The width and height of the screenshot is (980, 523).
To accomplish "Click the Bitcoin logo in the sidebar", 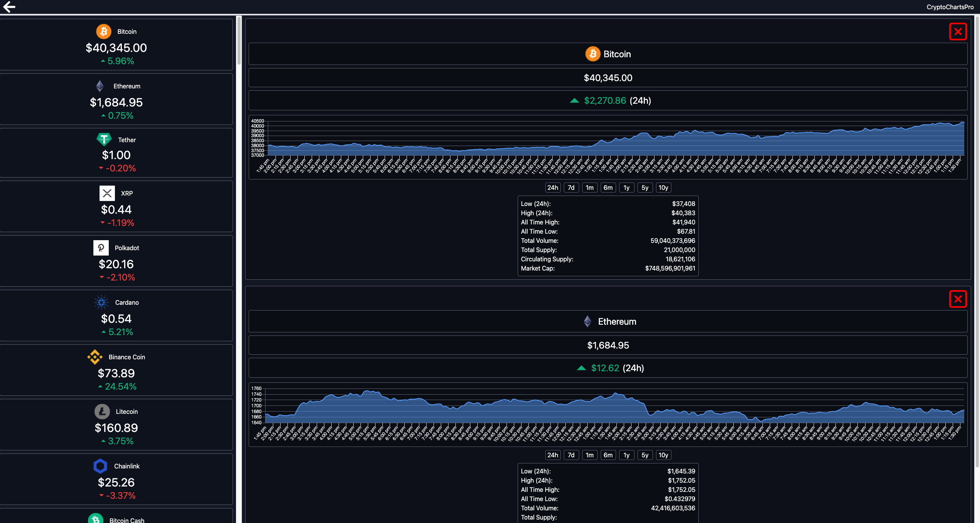I will 104,32.
